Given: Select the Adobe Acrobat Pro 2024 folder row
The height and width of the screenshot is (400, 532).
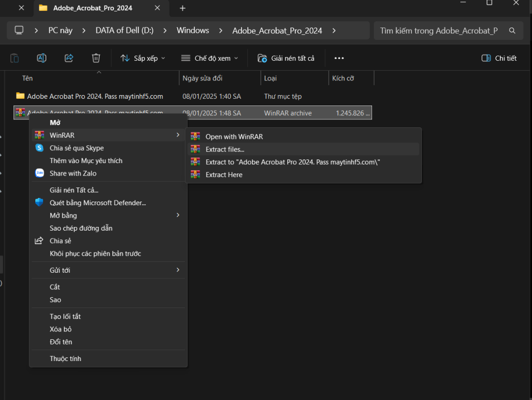Looking at the screenshot, I should pyautogui.click(x=193, y=96).
